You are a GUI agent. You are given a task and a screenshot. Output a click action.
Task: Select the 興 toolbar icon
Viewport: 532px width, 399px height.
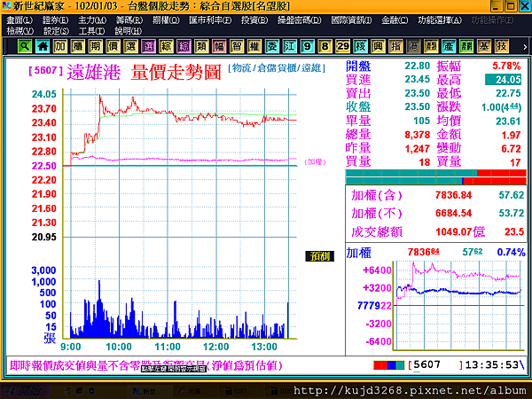coord(378,46)
